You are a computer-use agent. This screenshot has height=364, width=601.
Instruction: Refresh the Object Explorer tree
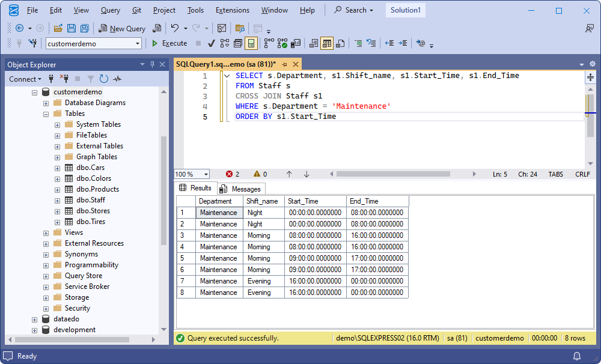[x=102, y=78]
